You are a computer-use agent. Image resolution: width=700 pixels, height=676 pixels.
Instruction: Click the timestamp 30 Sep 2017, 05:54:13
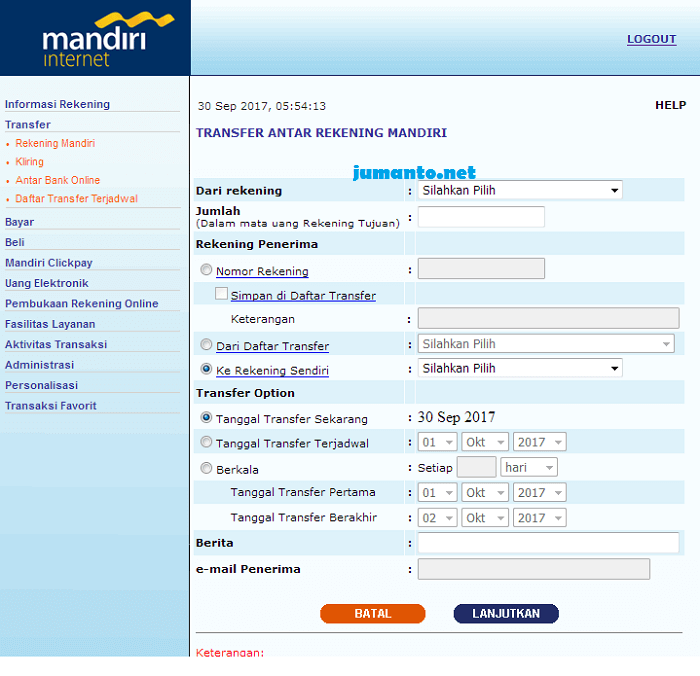(x=262, y=106)
